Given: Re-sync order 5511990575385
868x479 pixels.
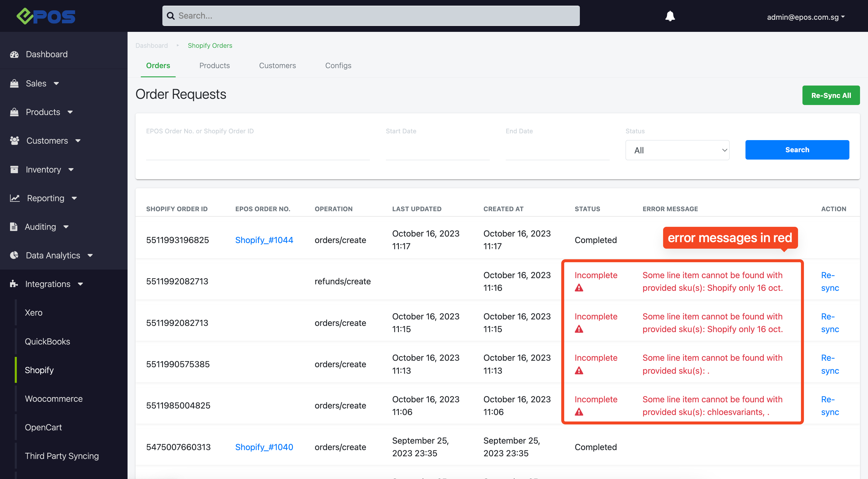Looking at the screenshot, I should coord(830,364).
